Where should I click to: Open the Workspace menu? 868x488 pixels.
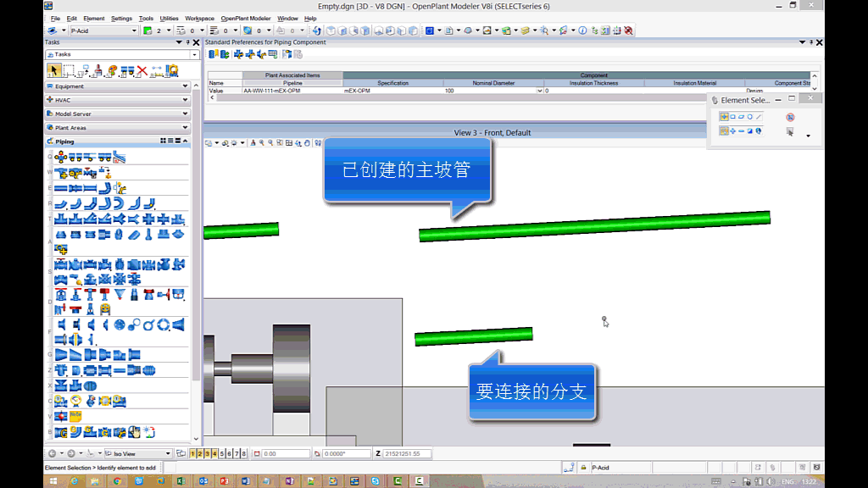tap(199, 19)
